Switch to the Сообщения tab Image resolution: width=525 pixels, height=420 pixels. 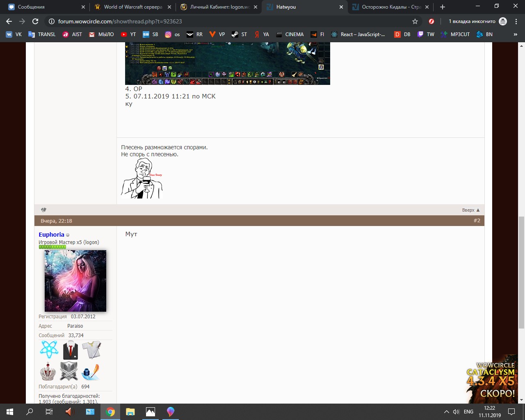pos(44,7)
